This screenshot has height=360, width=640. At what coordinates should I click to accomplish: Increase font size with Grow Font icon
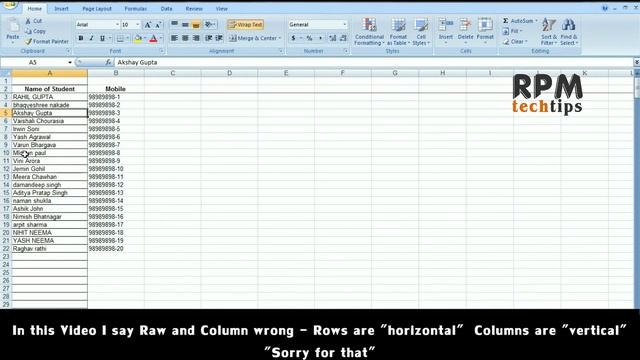click(x=148, y=25)
